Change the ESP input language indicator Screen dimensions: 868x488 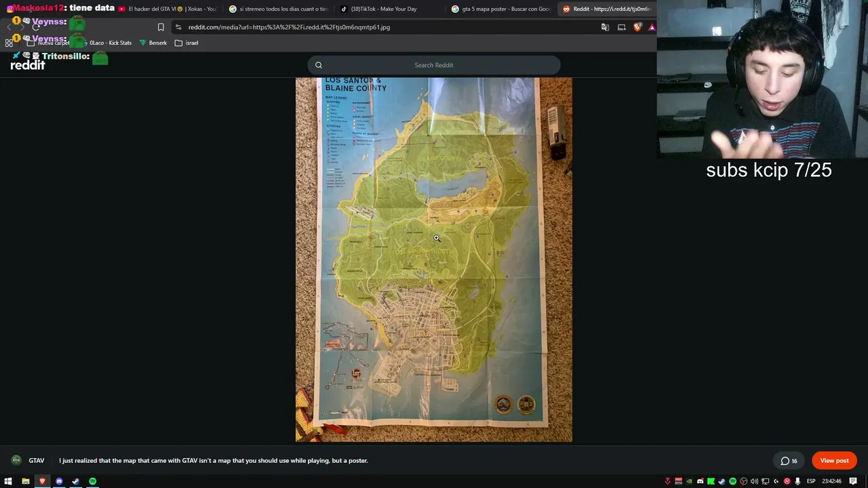pyautogui.click(x=811, y=481)
